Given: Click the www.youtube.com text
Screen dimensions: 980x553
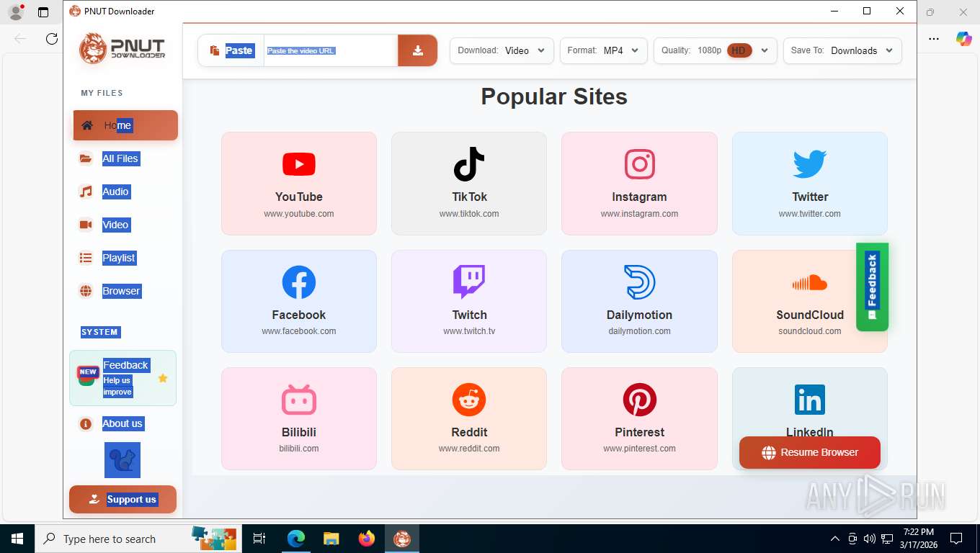Looking at the screenshot, I should pyautogui.click(x=299, y=214).
